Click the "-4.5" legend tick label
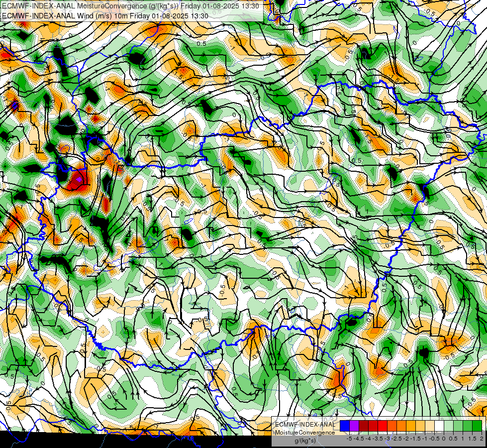 [359, 439]
